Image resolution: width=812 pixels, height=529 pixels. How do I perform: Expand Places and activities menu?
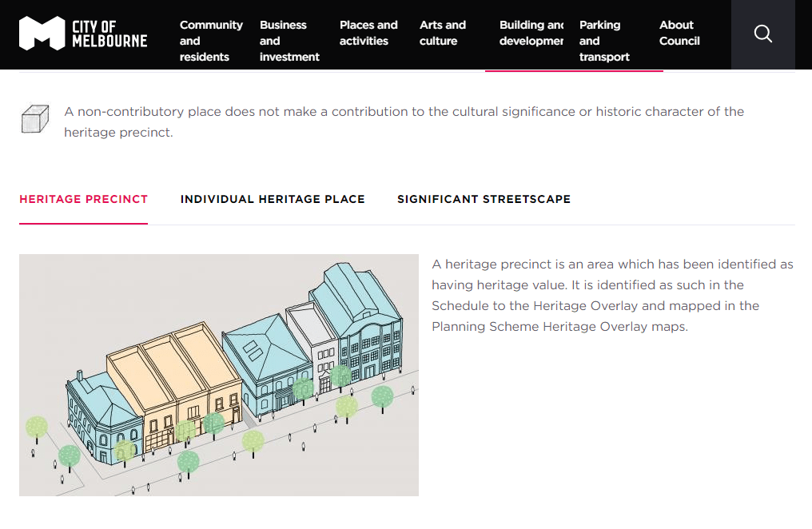point(368,33)
